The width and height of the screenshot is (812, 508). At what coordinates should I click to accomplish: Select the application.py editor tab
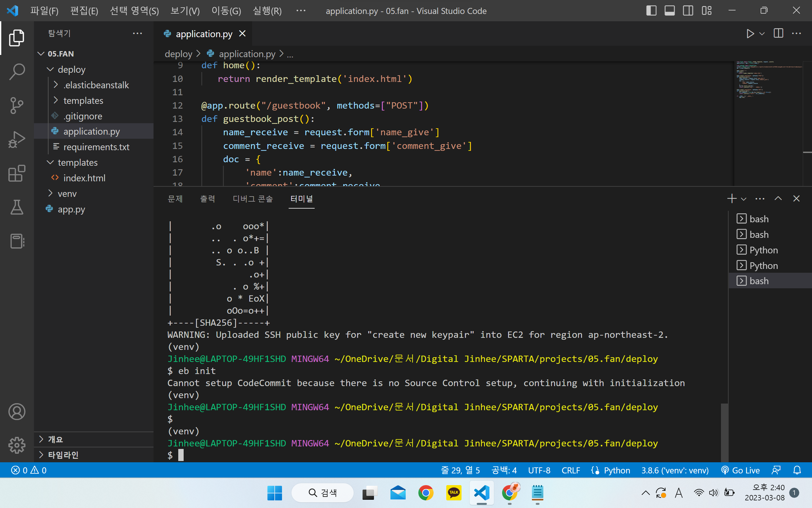pos(203,34)
